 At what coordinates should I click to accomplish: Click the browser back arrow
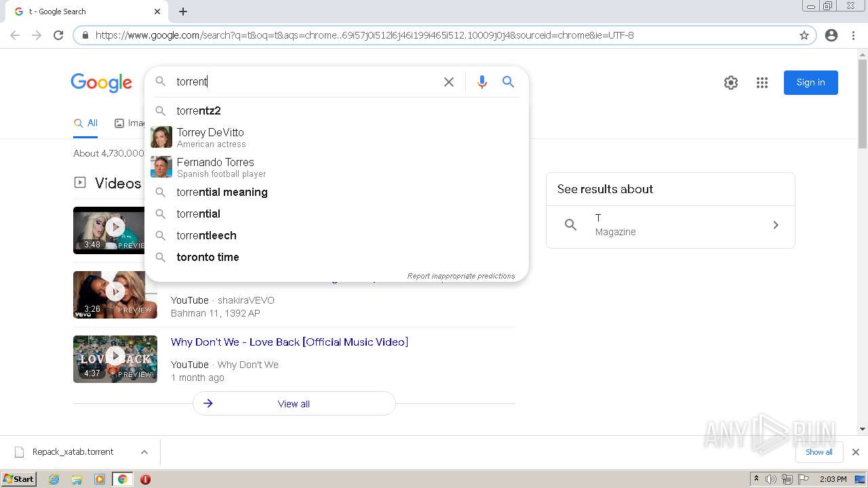point(15,35)
